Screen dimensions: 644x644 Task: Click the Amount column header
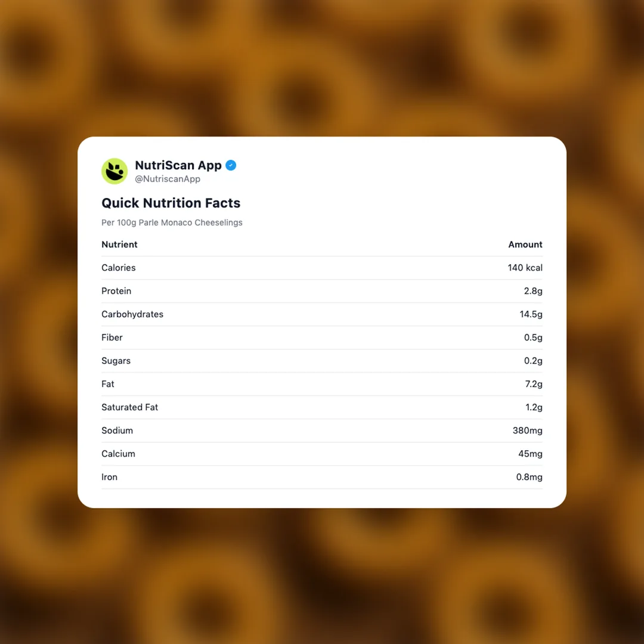coord(525,244)
